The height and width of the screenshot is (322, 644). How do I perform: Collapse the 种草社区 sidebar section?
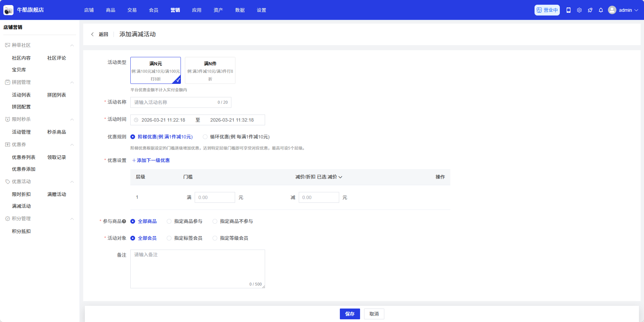[x=72, y=45]
